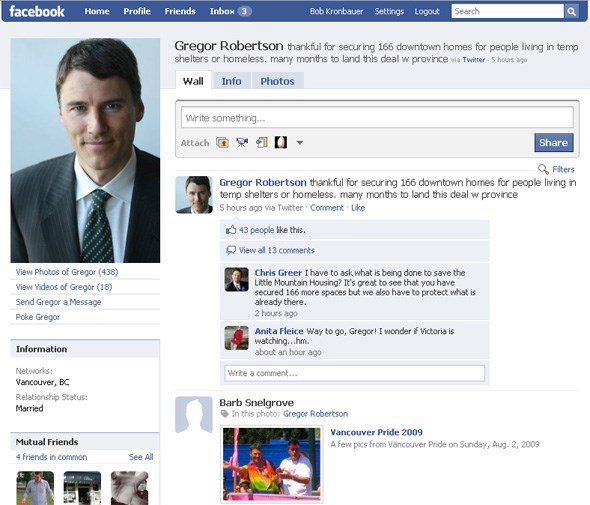Open Bob Kronbauer's account link
This screenshot has width=590, height=505.
click(x=336, y=11)
